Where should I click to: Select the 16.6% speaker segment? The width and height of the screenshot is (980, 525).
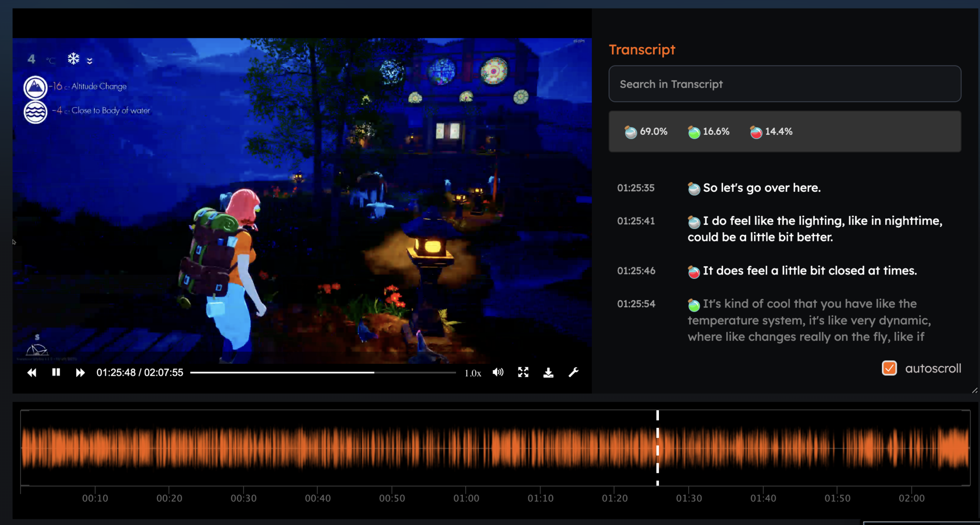click(x=708, y=131)
